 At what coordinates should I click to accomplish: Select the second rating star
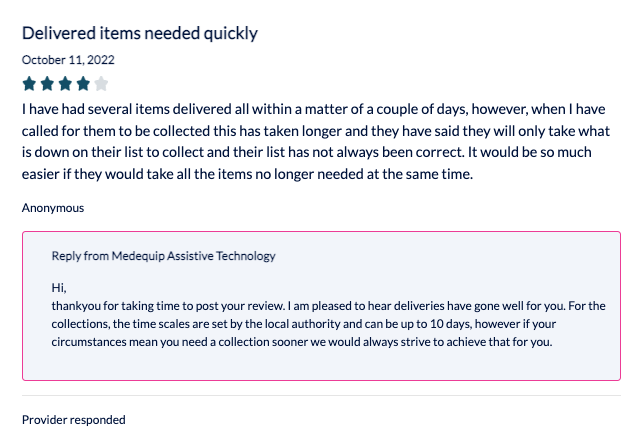pyautogui.click(x=48, y=83)
